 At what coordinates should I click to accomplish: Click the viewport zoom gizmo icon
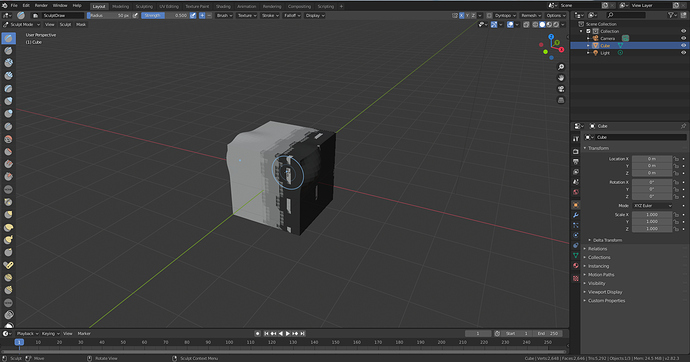(561, 67)
